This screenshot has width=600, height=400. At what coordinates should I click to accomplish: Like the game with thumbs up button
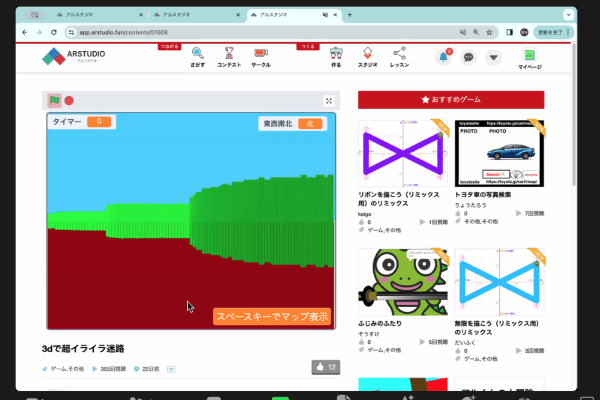tap(326, 367)
